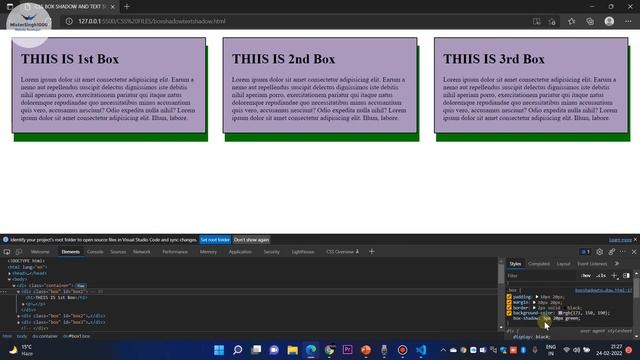Open the Application tab

[x=240, y=252]
